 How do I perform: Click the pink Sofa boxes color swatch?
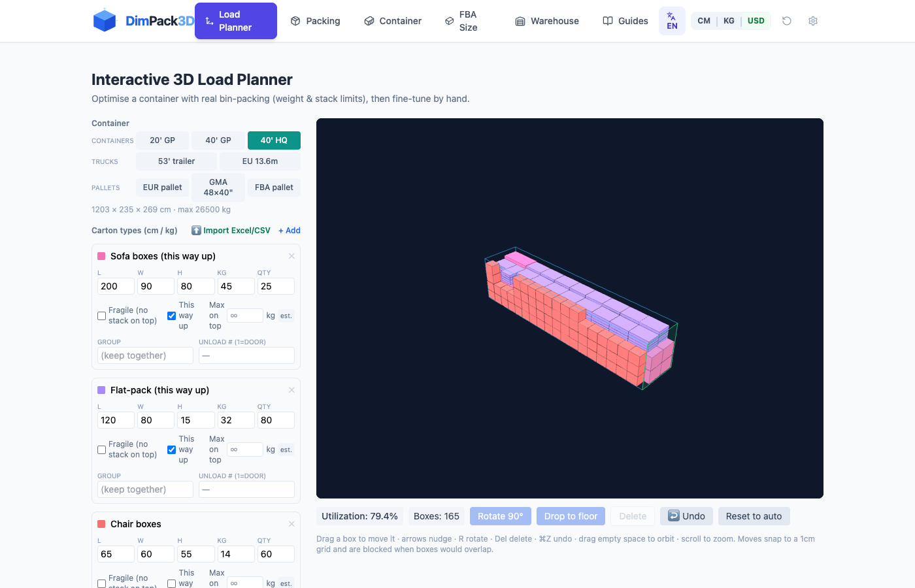[x=101, y=256]
